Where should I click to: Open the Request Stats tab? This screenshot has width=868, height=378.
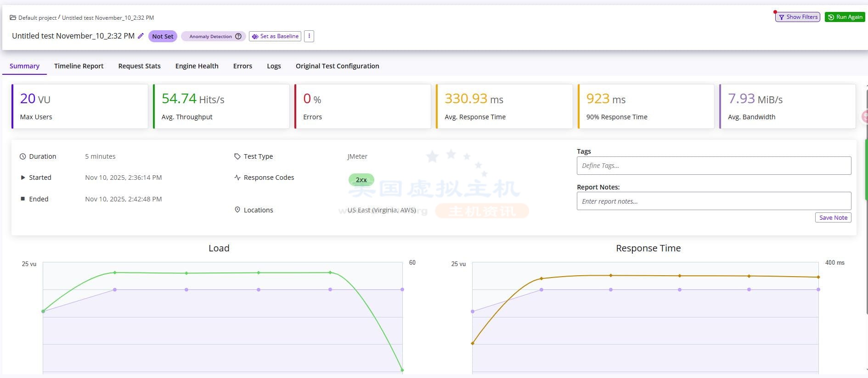[139, 66]
